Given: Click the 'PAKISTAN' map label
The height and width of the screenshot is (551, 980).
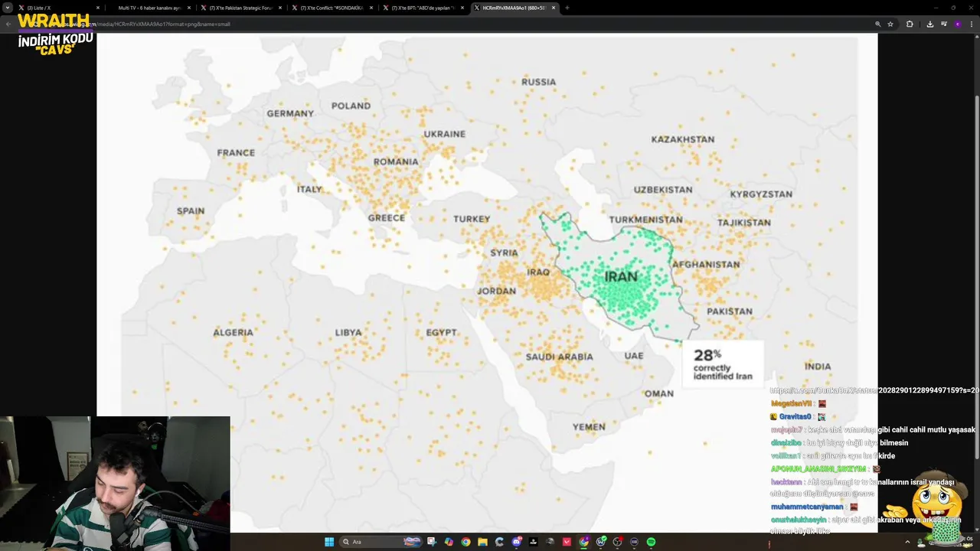Looking at the screenshot, I should pyautogui.click(x=729, y=311).
